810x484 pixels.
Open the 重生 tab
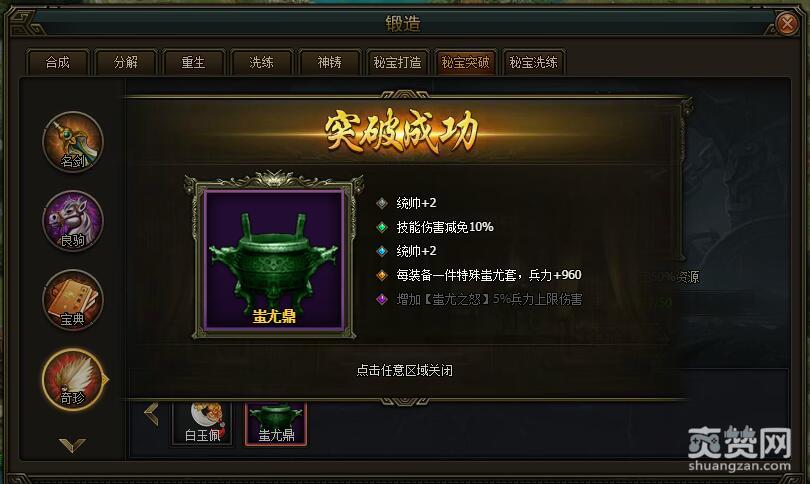[194, 63]
